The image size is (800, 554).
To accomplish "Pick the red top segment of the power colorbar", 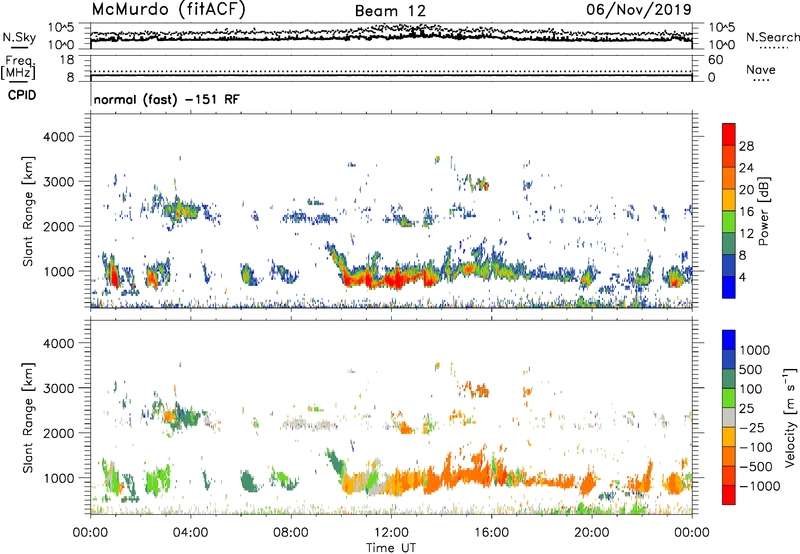I will (729, 134).
